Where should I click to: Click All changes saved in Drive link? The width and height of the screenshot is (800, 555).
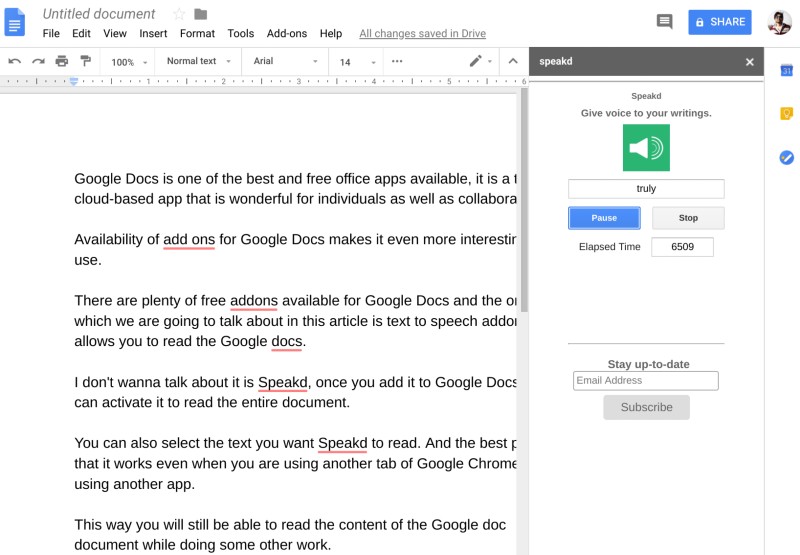[422, 34]
